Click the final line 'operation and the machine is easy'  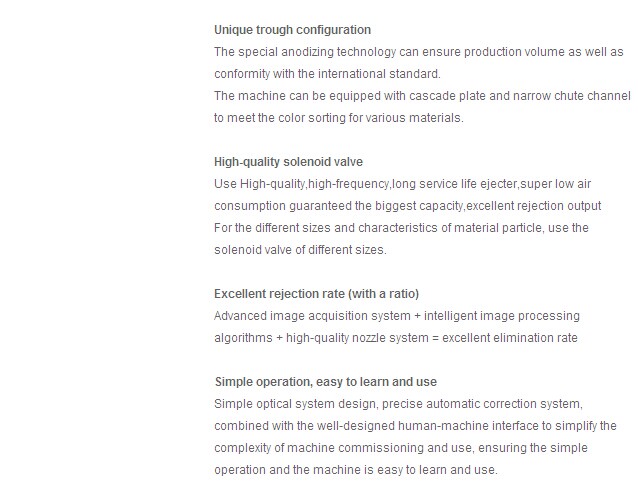356,470
